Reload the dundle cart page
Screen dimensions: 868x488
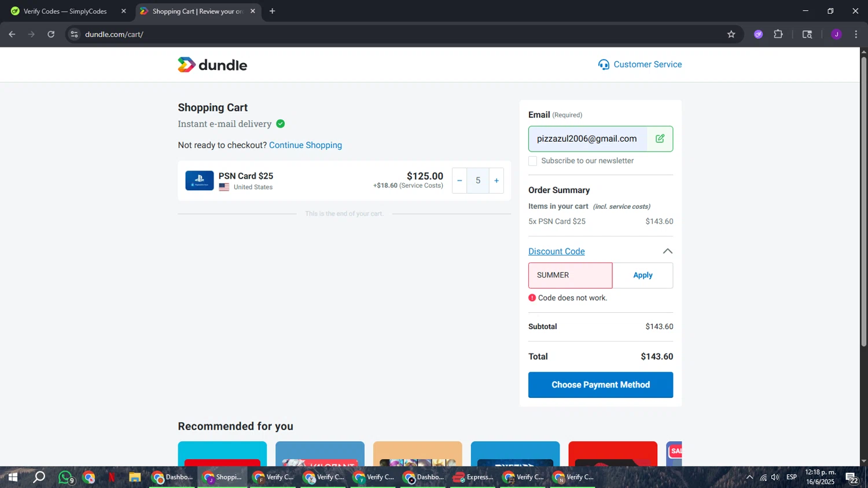coord(51,34)
